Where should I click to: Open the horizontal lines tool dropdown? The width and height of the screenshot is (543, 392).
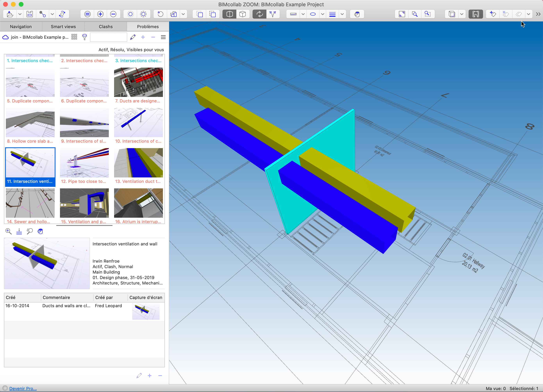(x=342, y=14)
